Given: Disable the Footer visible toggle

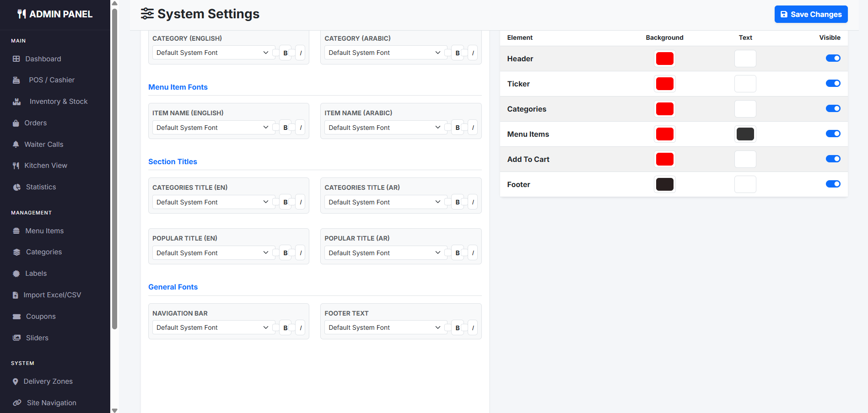Looking at the screenshot, I should 833,184.
